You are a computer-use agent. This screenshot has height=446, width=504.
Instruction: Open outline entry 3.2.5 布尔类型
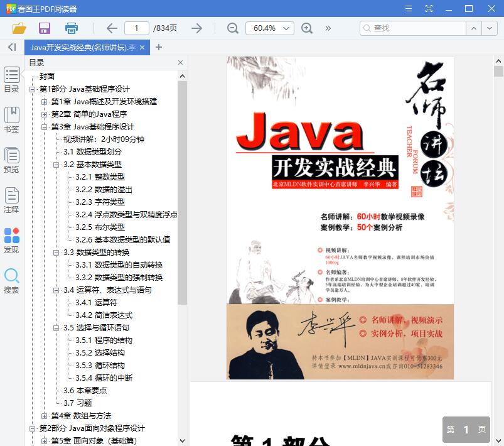coord(100,227)
